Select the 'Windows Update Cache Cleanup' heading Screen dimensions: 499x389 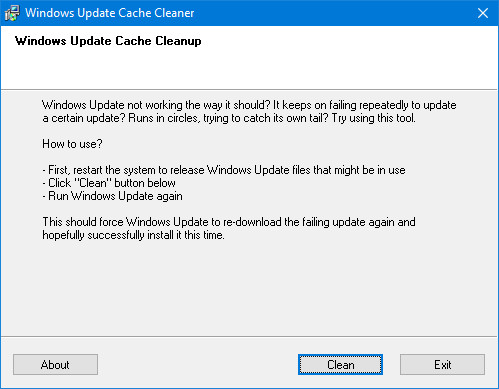108,41
